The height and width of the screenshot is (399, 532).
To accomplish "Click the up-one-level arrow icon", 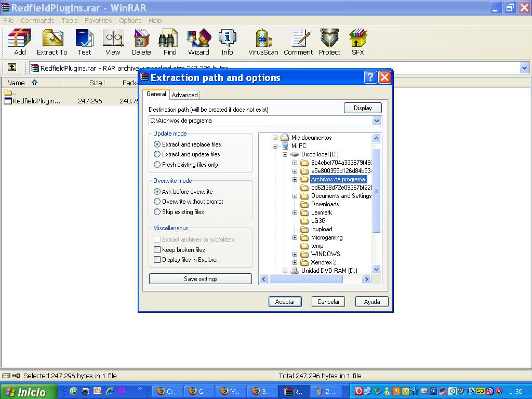I will click(12, 67).
